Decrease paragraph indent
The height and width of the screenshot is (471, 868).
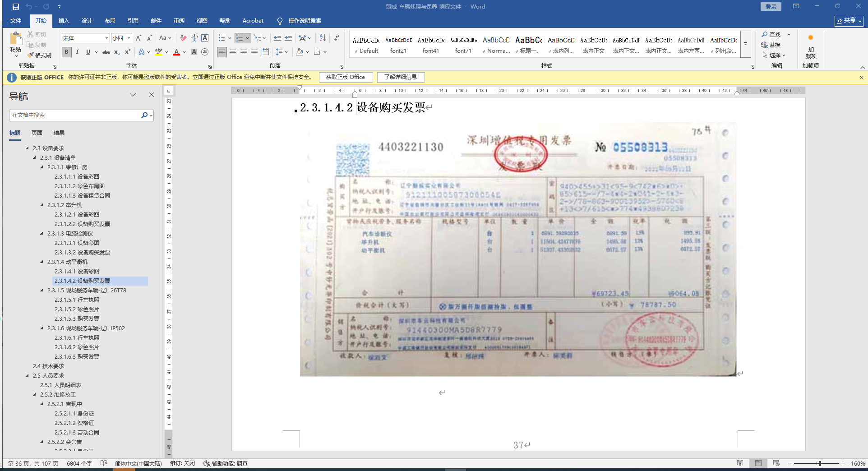[277, 38]
